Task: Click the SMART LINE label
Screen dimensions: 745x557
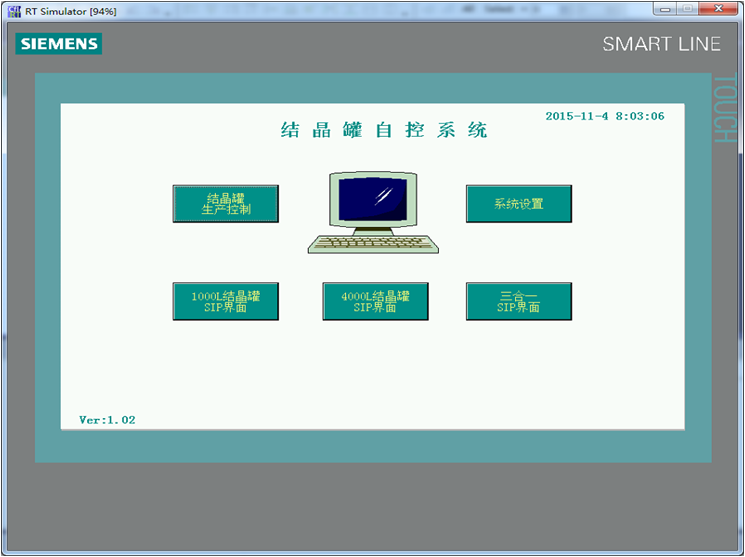Action: [x=661, y=44]
